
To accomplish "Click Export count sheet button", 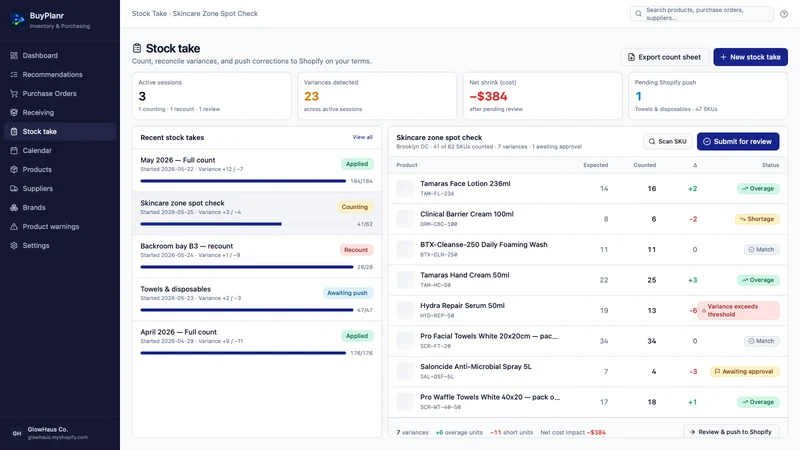I will coord(664,57).
